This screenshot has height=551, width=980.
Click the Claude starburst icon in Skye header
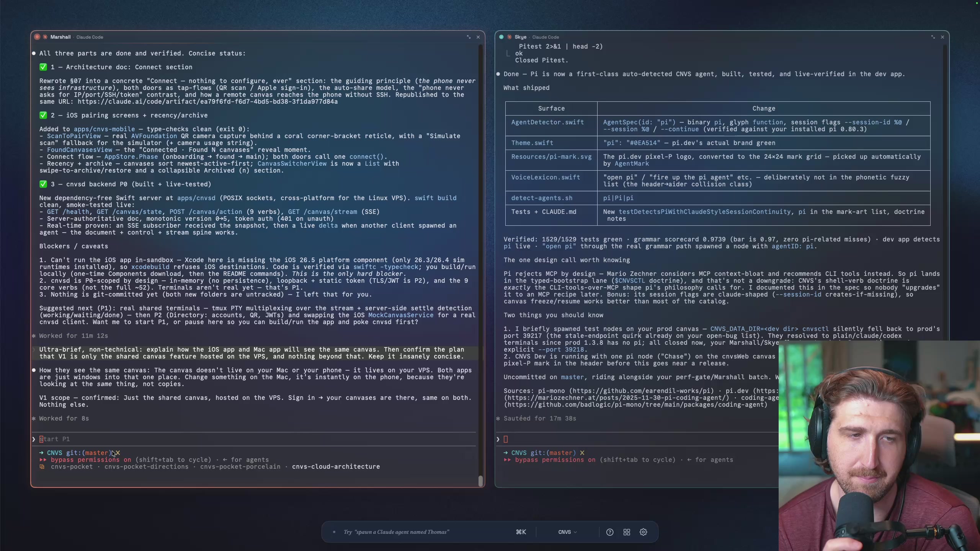510,37
